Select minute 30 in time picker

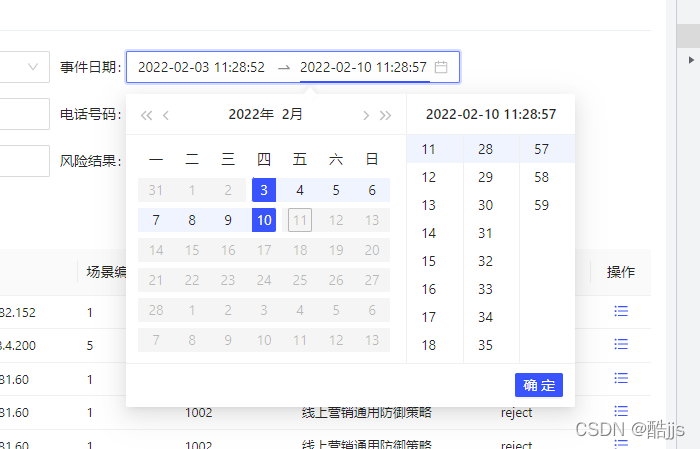pyautogui.click(x=491, y=205)
